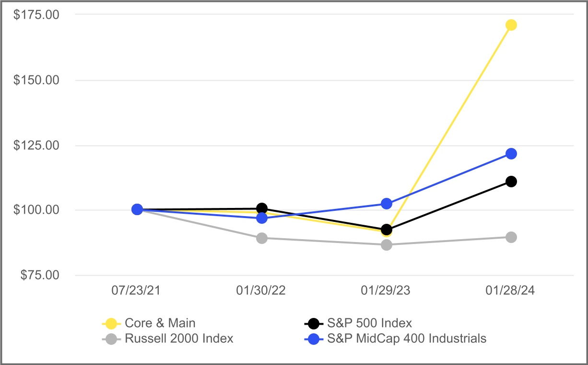This screenshot has height=365, width=588.
Task: Select the S&P 500 Index legend label
Action: tap(369, 323)
